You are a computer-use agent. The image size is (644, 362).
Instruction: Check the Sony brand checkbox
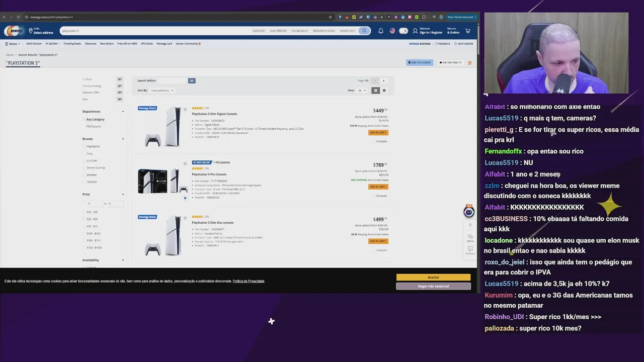[84, 153]
